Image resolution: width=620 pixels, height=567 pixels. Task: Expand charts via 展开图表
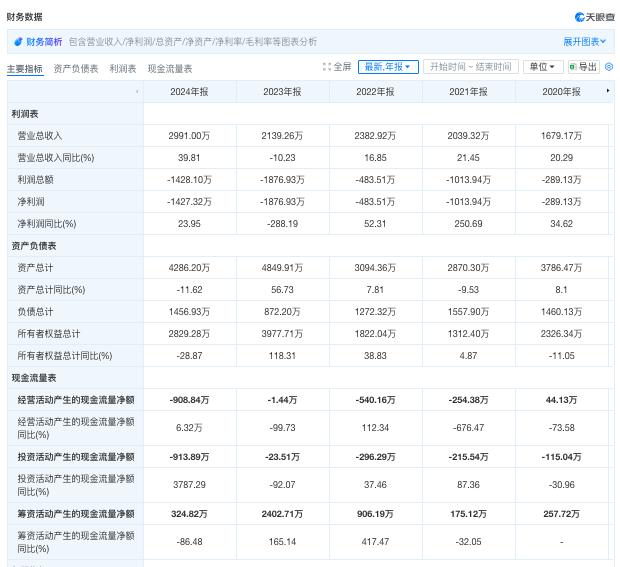click(584, 42)
